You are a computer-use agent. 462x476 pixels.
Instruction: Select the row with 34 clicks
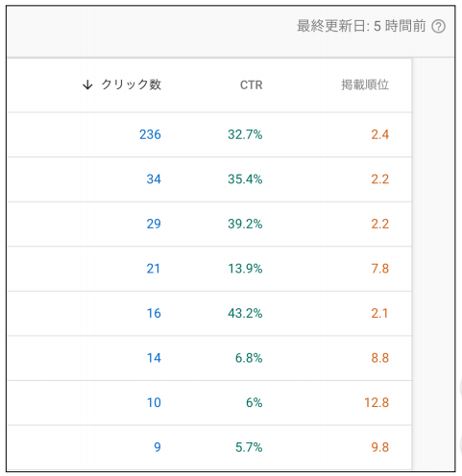pos(208,179)
